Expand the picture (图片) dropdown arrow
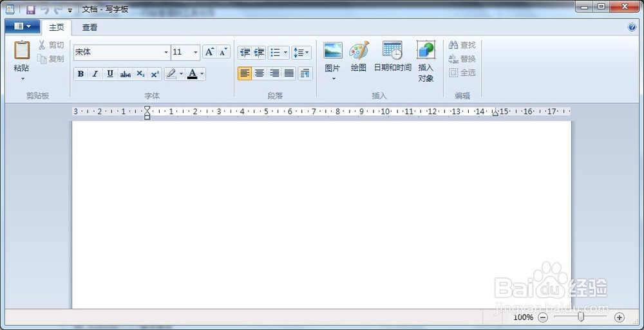 pyautogui.click(x=333, y=78)
